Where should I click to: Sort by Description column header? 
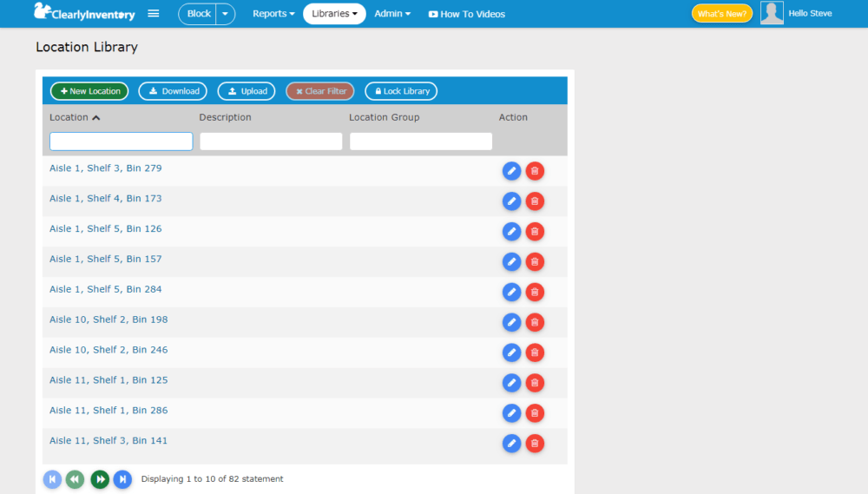point(226,117)
